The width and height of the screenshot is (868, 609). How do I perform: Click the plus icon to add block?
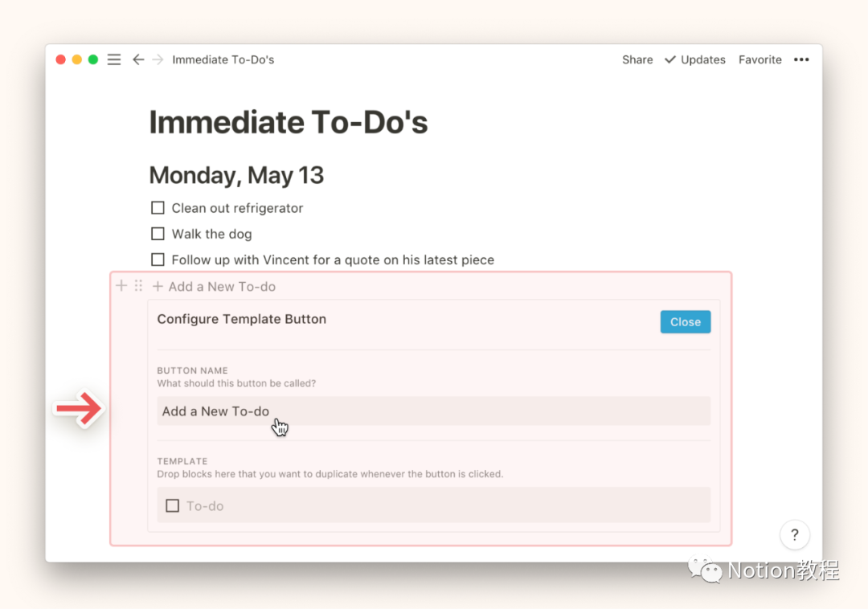pyautogui.click(x=121, y=285)
